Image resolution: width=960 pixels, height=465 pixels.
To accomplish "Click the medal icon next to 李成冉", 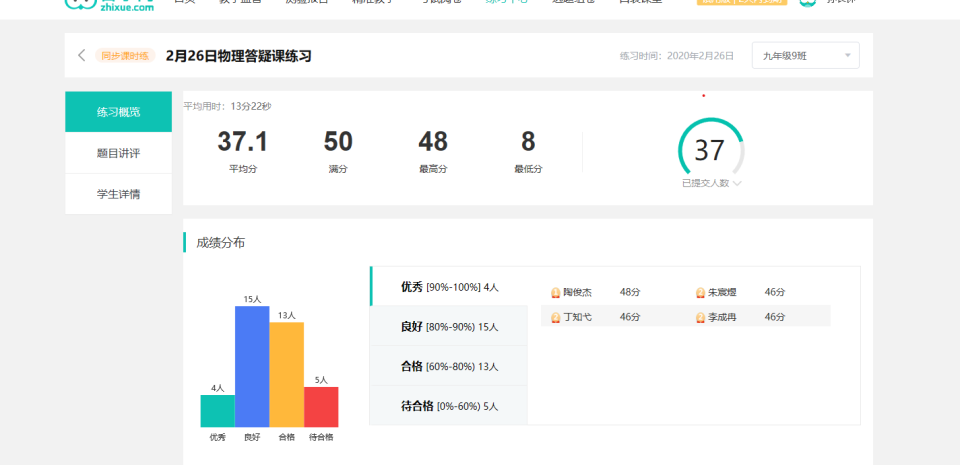I will tap(700, 317).
